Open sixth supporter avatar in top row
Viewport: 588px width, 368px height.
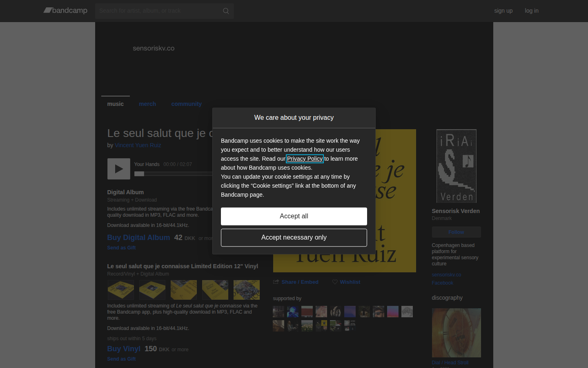350,312
